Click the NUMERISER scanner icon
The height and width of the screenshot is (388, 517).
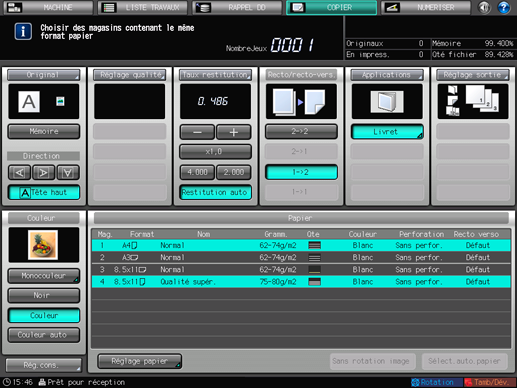(x=392, y=7)
